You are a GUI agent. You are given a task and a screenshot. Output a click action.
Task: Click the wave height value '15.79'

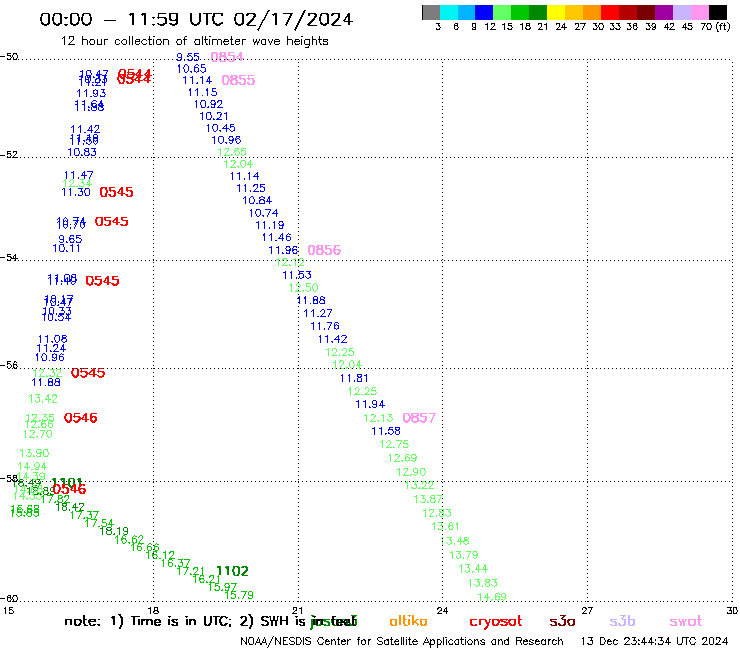click(239, 596)
